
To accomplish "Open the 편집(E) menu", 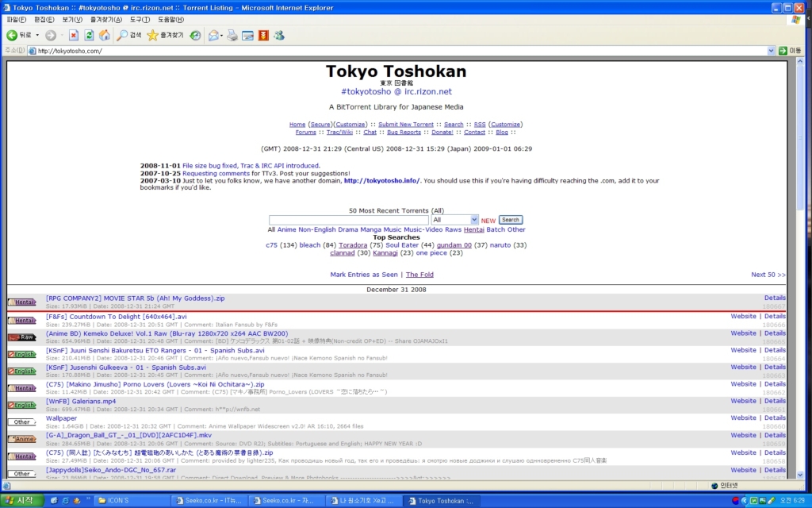I will click(44, 20).
